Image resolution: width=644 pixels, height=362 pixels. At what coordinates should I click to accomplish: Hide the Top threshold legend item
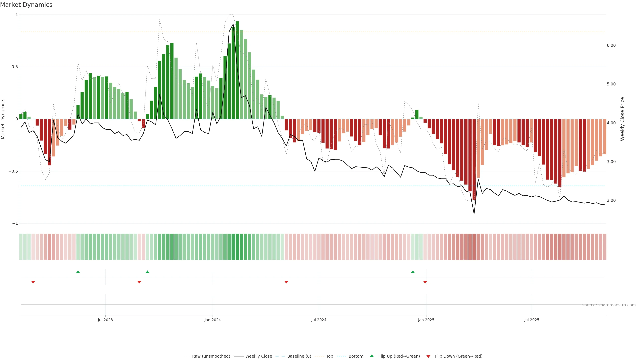click(x=330, y=356)
